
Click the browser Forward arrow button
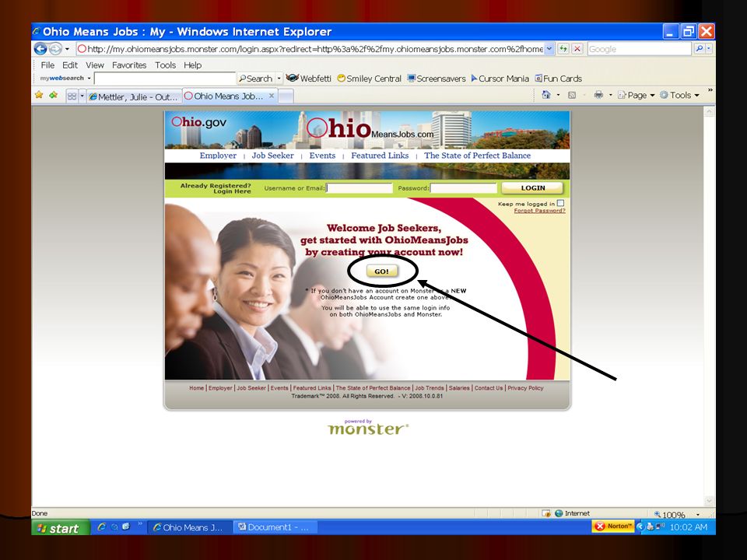coord(55,48)
